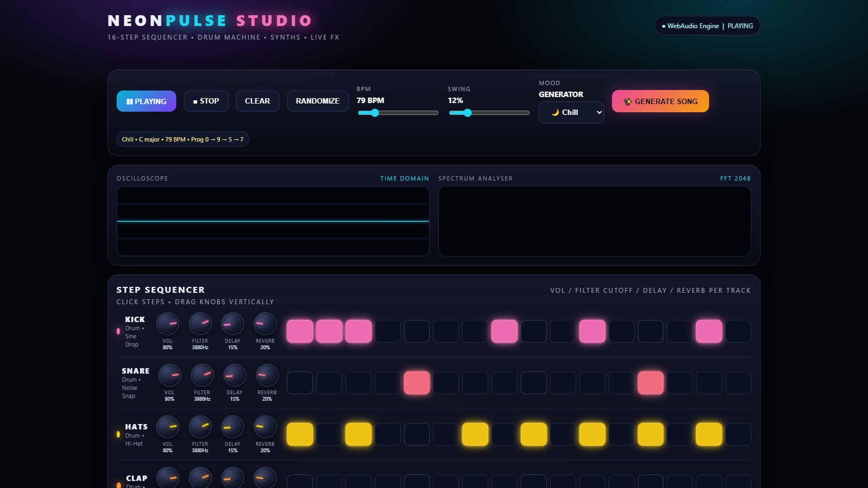The height and width of the screenshot is (488, 868).
Task: Click the RANDOMIZE button
Action: (317, 101)
